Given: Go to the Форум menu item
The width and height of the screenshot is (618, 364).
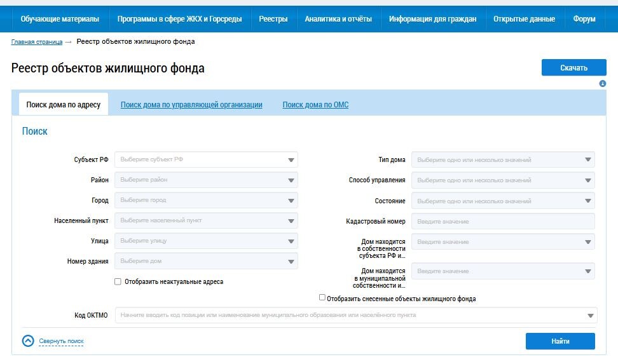Looking at the screenshot, I should click(x=584, y=19).
